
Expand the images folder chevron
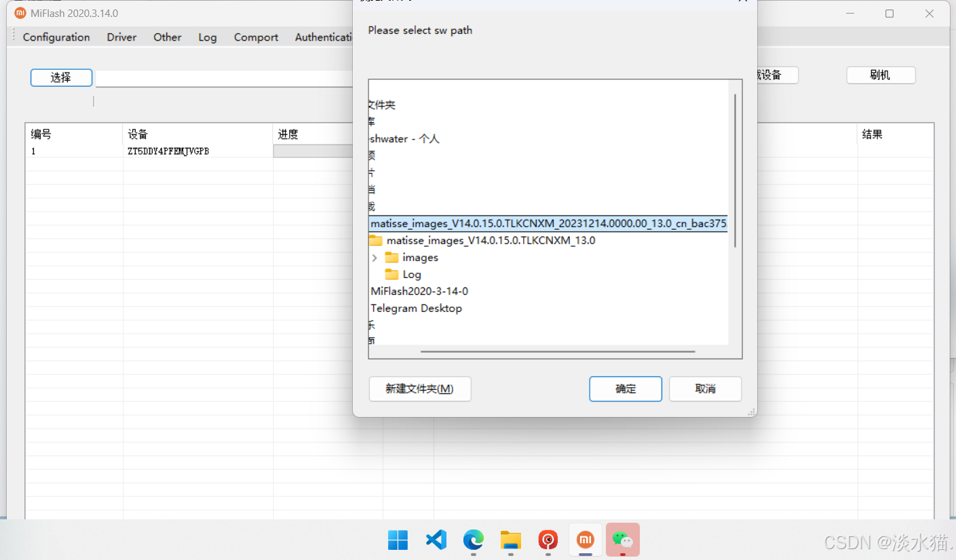click(375, 258)
